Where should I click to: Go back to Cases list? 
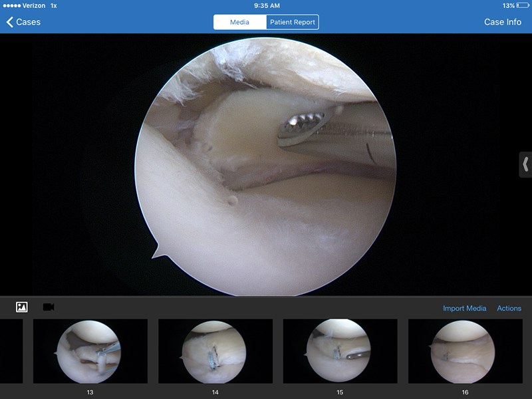[x=23, y=22]
